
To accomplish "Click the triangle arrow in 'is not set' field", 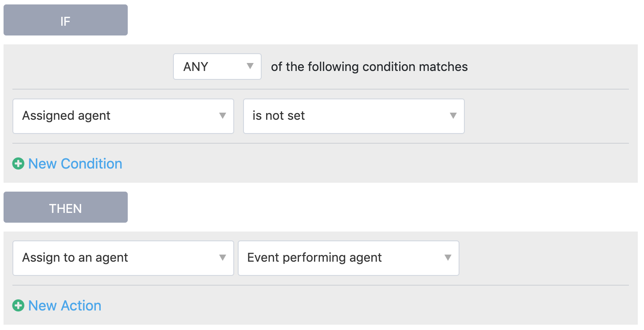I will [453, 116].
